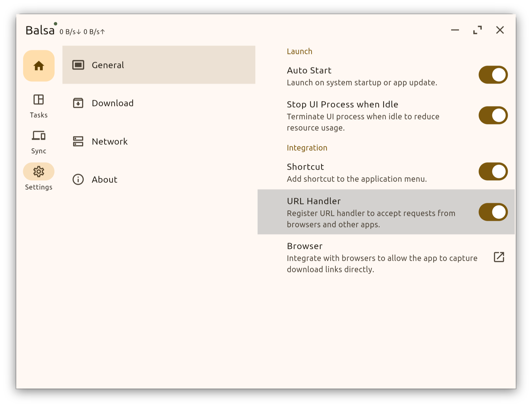This screenshot has height=407, width=532.
Task: Open the About section
Action: pyautogui.click(x=104, y=179)
